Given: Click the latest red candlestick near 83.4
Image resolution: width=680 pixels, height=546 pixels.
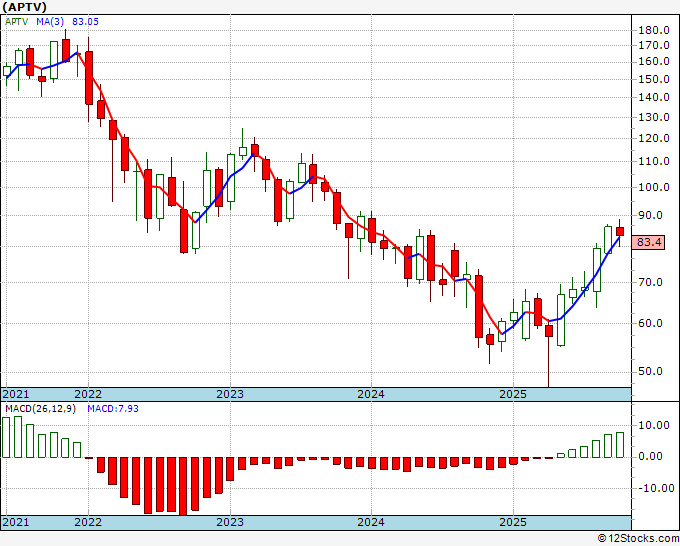Looking at the screenshot, I should point(620,232).
